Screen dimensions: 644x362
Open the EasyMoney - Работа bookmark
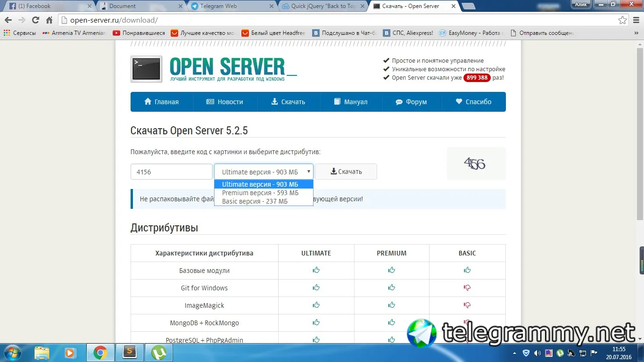[x=471, y=33]
